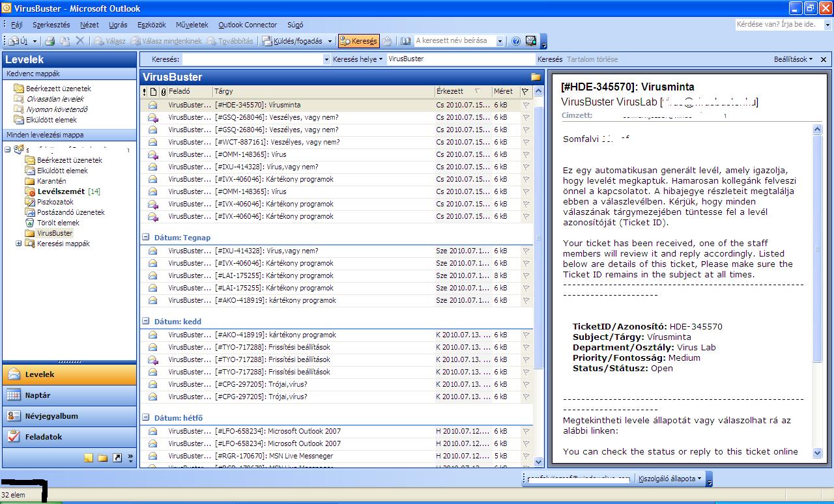This screenshot has width=834, height=504.
Task: Open the Nézet menu
Action: coord(89,25)
